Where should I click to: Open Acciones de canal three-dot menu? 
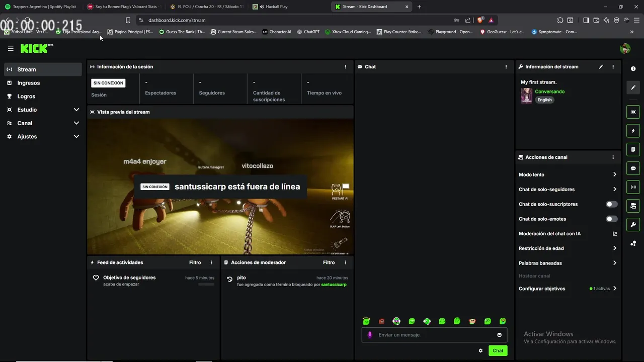[613, 157]
